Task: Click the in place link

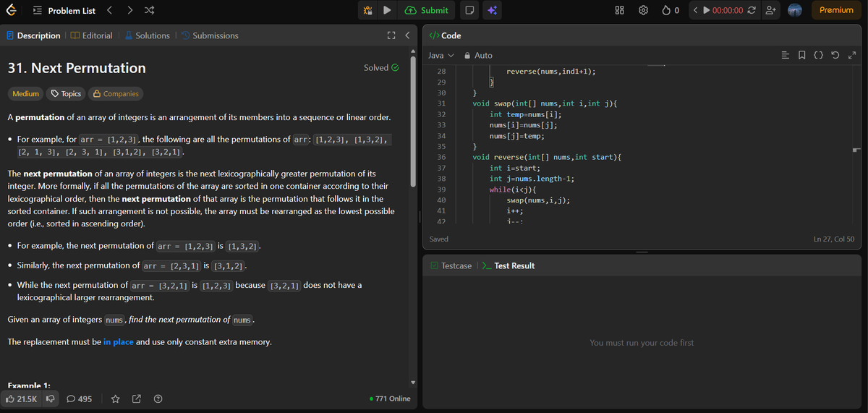Action: click(118, 342)
